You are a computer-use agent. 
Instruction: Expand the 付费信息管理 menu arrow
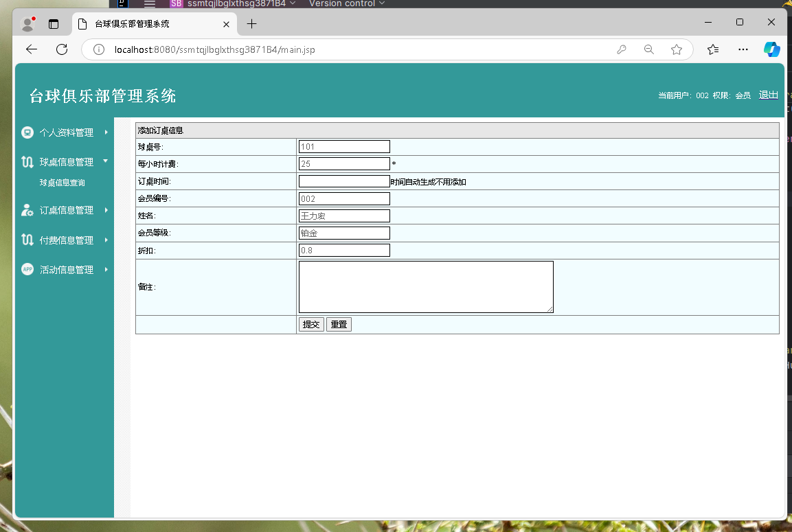[x=106, y=240]
